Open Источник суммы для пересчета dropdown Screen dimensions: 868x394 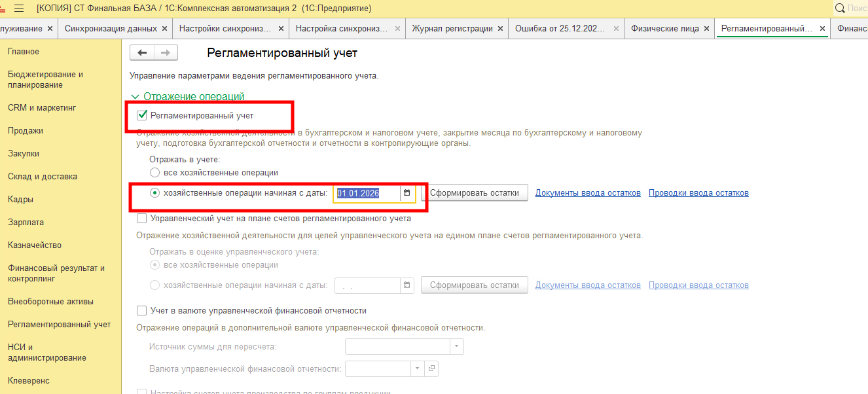(x=456, y=347)
